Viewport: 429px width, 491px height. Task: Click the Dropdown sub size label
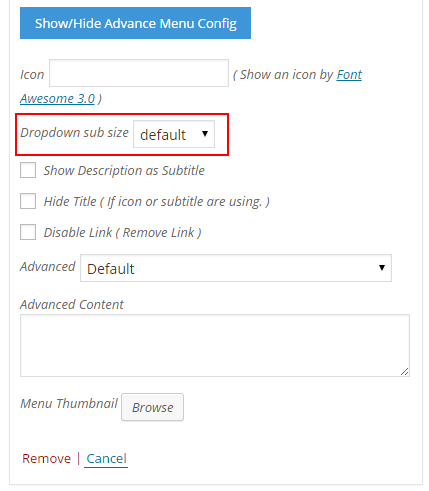click(x=74, y=133)
